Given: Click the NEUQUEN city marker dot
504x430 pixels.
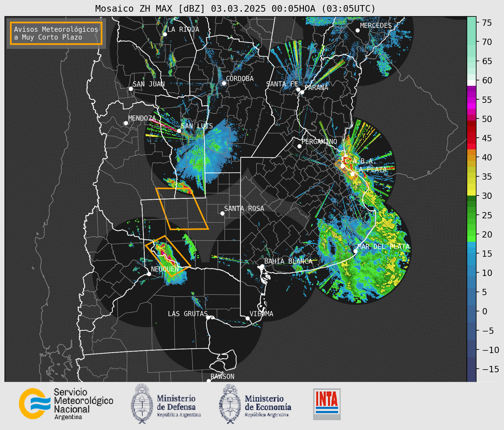Looking at the screenshot, I should 149,274.
